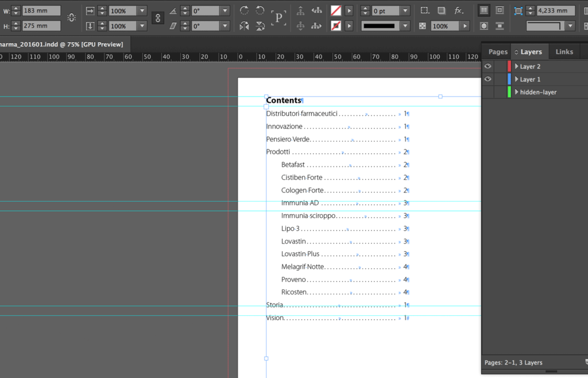Select the hidden-layer row

[535, 92]
